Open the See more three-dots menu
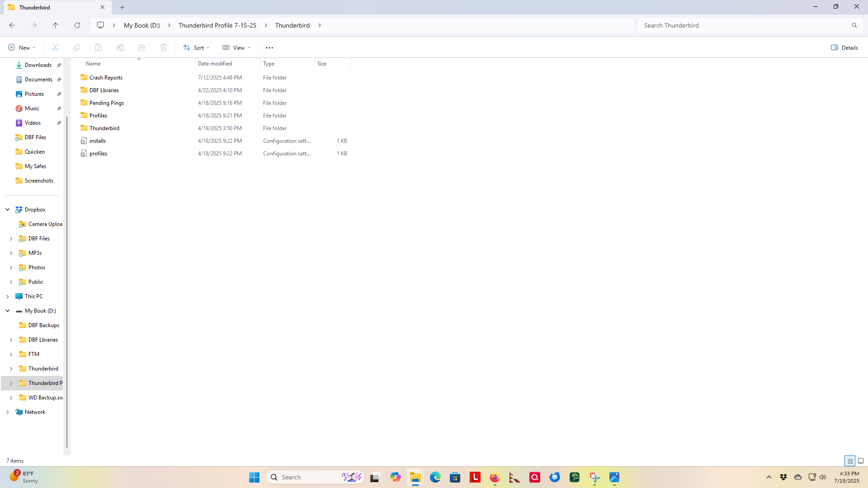The height and width of the screenshot is (488, 868). [x=269, y=47]
